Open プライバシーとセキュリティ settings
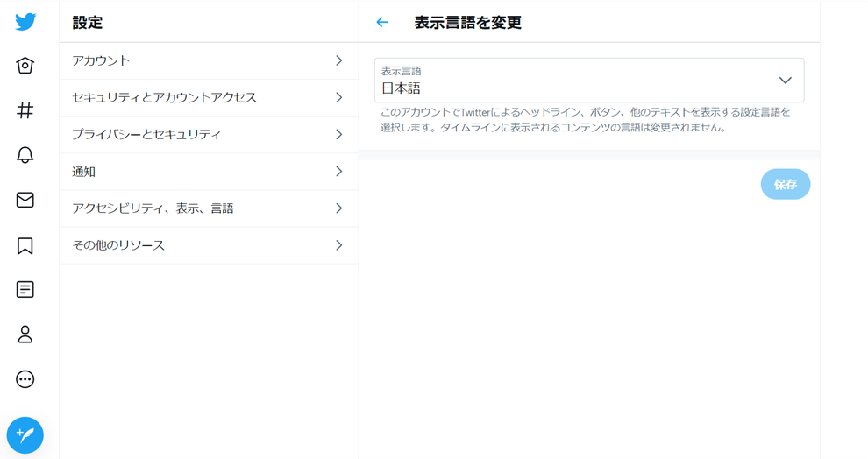 [x=209, y=134]
